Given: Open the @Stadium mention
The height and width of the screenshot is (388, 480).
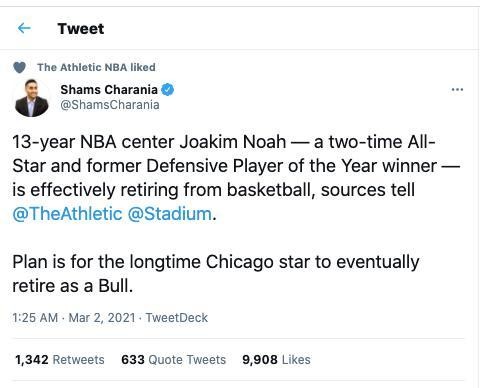Looking at the screenshot, I should click(170, 214).
